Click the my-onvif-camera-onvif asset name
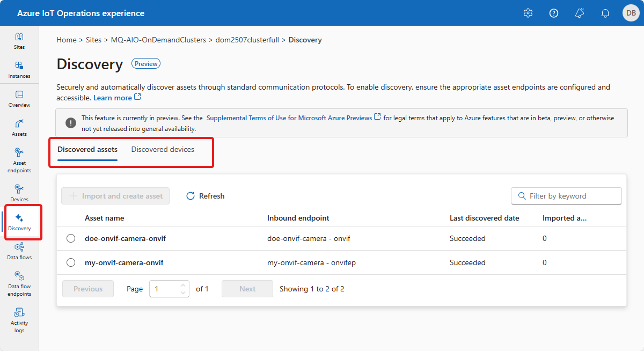Viewport: 644px width, 351px height. [124, 262]
